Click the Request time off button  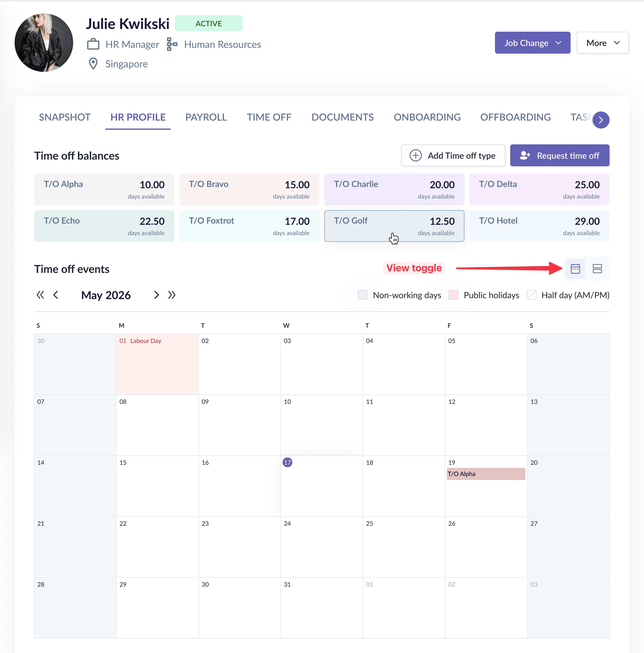point(559,155)
